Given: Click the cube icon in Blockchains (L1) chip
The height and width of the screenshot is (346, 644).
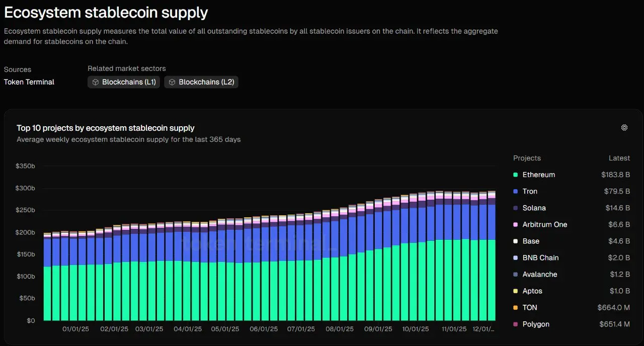Looking at the screenshot, I should [x=96, y=82].
